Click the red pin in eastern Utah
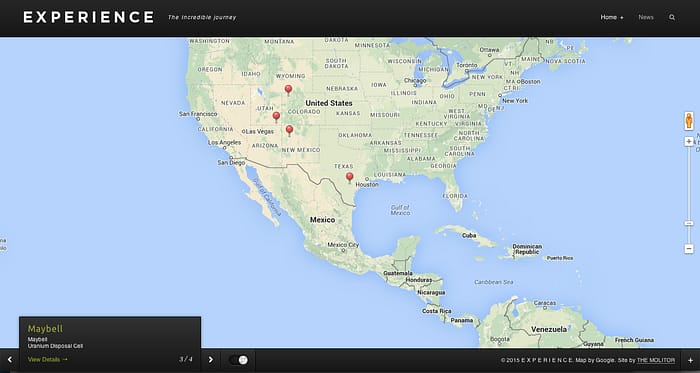The image size is (700, 373). tap(276, 117)
